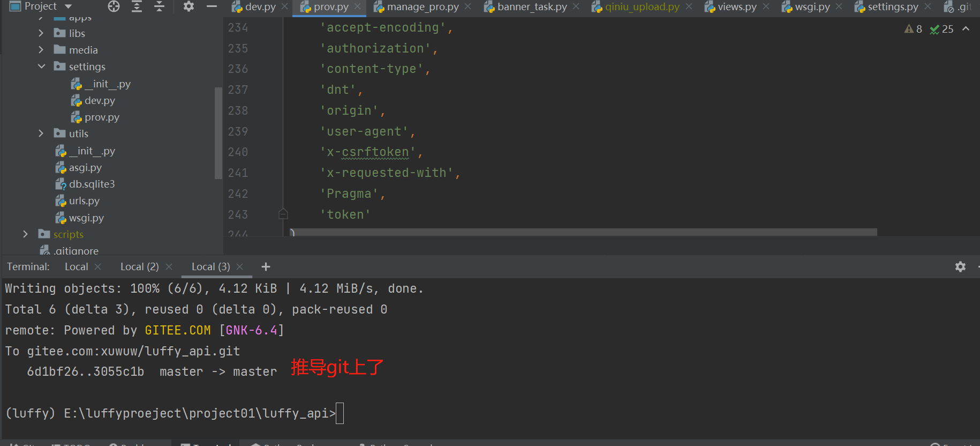Viewport: 980px width, 446px height.
Task: Close the manage_pro.py editor tab
Action: tap(468, 6)
